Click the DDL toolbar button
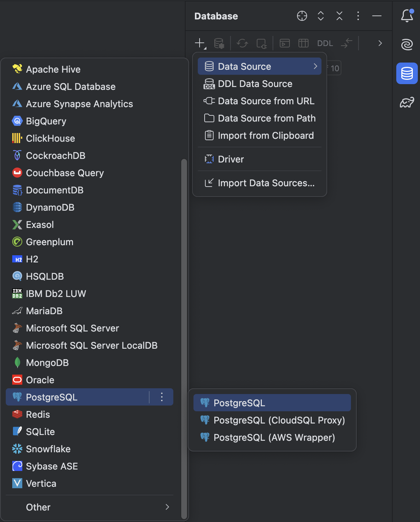The width and height of the screenshot is (420, 522). coord(325,43)
